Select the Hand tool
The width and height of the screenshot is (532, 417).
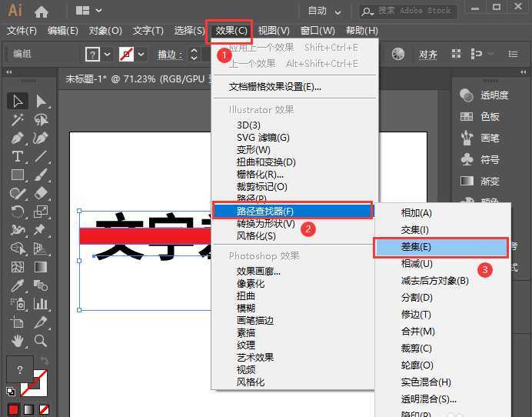pos(17,341)
